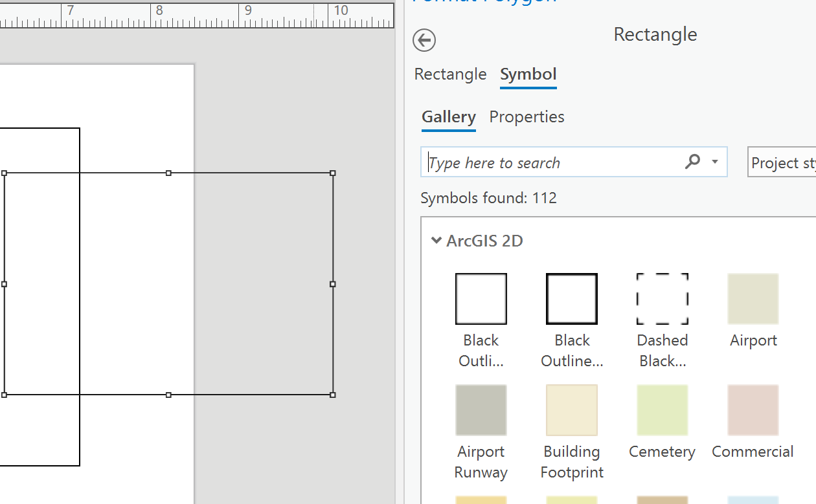
Task: Open the search options dropdown arrow
Action: (x=715, y=162)
